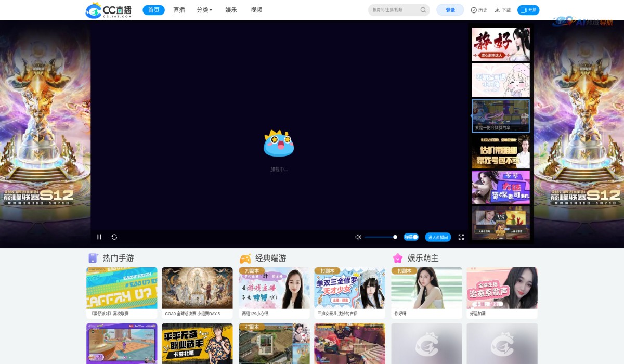Enter fullscreen mode on the player
The image size is (624, 364).
point(461,237)
